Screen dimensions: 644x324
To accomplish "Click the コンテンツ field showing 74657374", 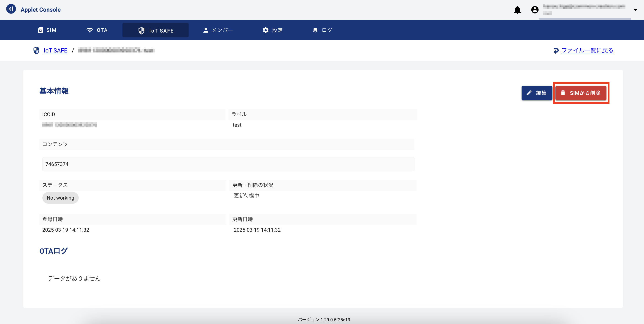I will [x=228, y=164].
